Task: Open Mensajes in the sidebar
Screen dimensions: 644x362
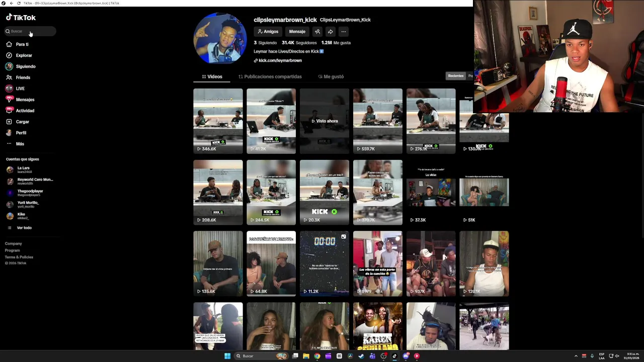Action: point(20,100)
